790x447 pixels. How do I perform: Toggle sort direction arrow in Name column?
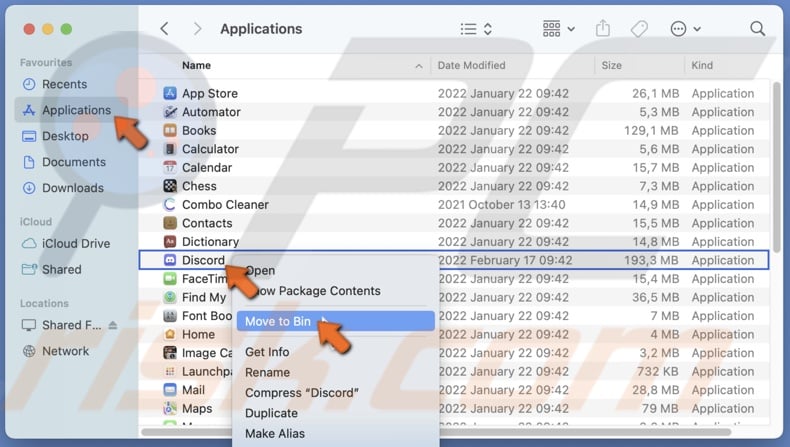419,66
